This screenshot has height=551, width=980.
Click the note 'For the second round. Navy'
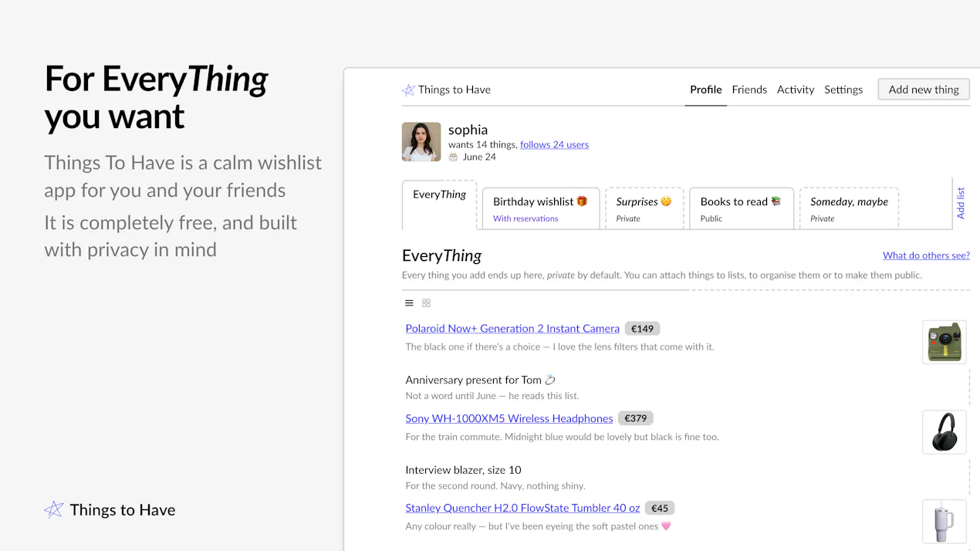click(495, 486)
